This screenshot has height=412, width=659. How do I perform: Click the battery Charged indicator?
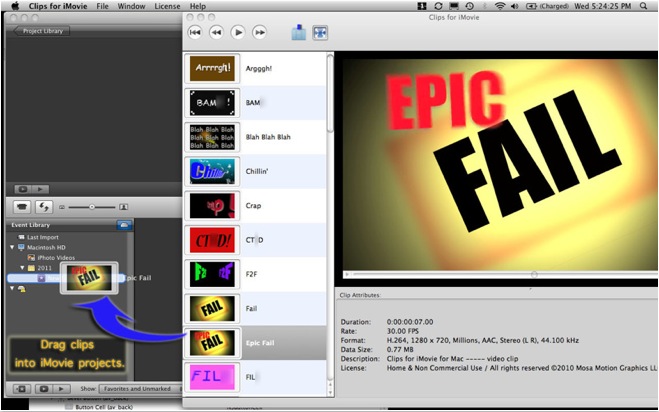(x=548, y=6)
